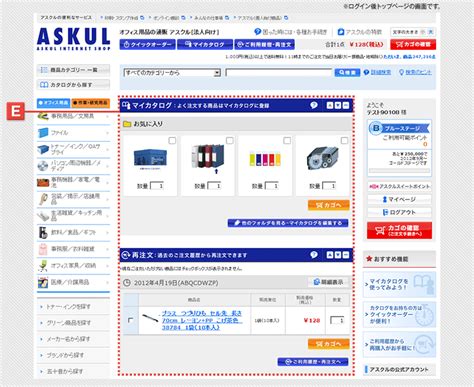Screen dimensions: 474x387
Task: Open the office furniture chair icon
Action: (43, 266)
